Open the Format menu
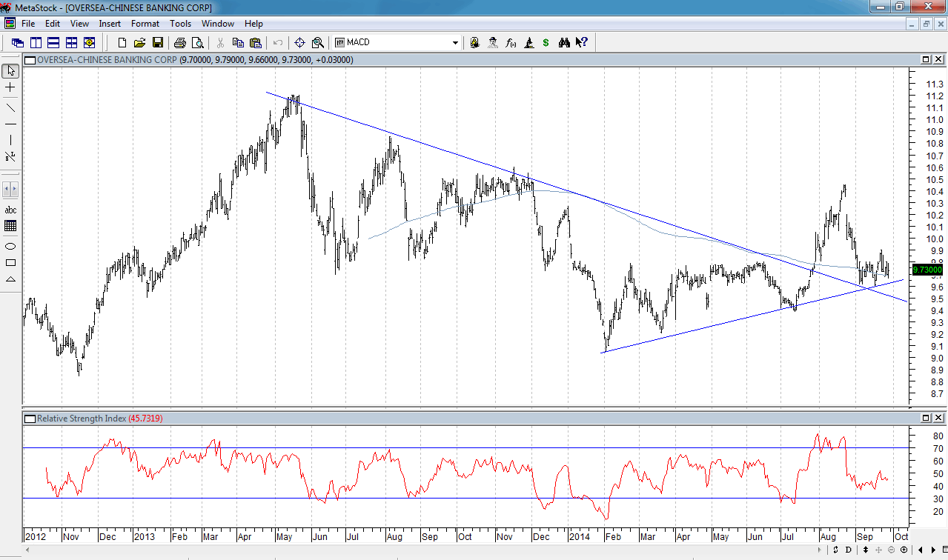Screen dimensions: 948x560 click(x=145, y=24)
